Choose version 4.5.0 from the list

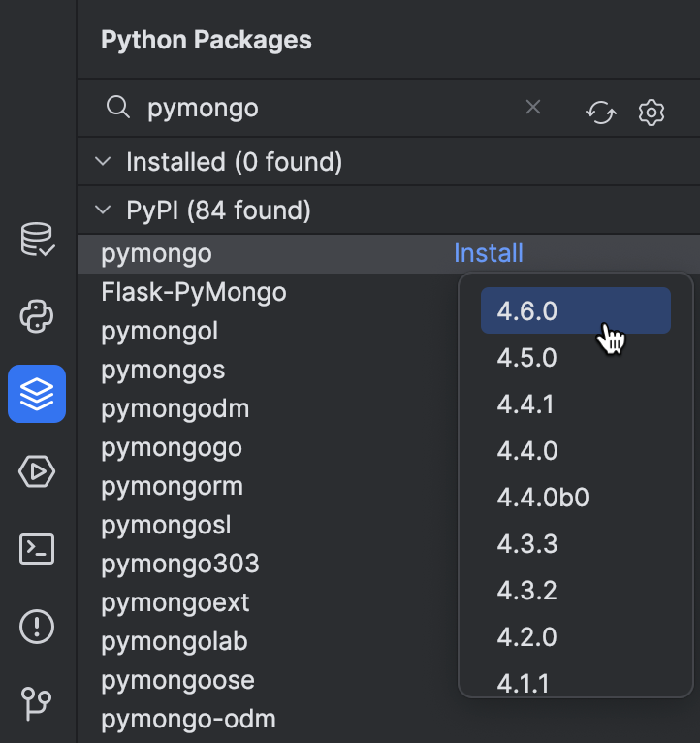point(576,357)
